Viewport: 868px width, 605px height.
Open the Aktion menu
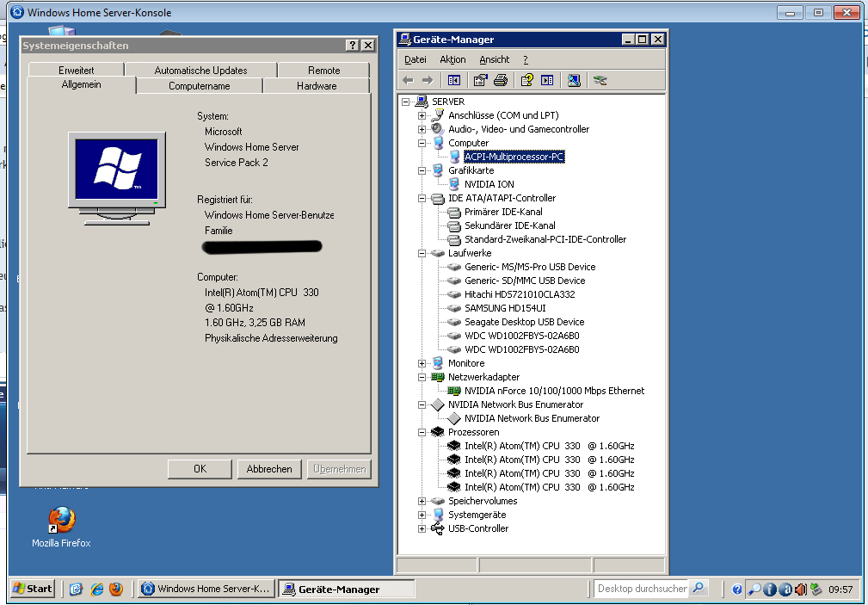point(452,60)
